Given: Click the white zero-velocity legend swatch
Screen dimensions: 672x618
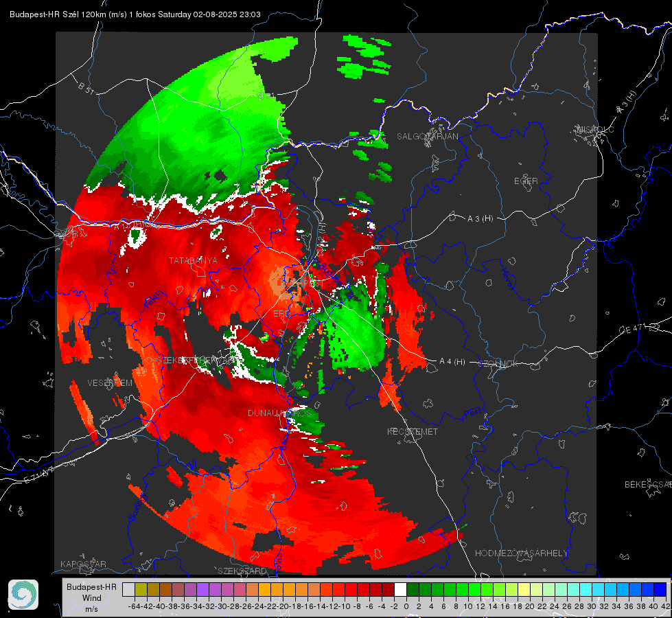Looking at the screenshot, I should [x=400, y=590].
